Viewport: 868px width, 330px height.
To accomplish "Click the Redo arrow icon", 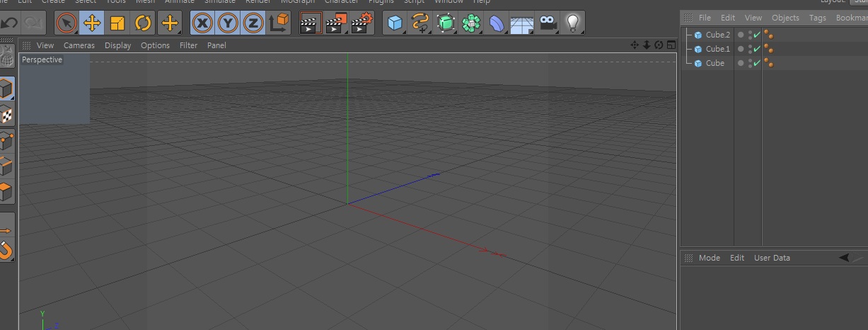I will (33, 23).
